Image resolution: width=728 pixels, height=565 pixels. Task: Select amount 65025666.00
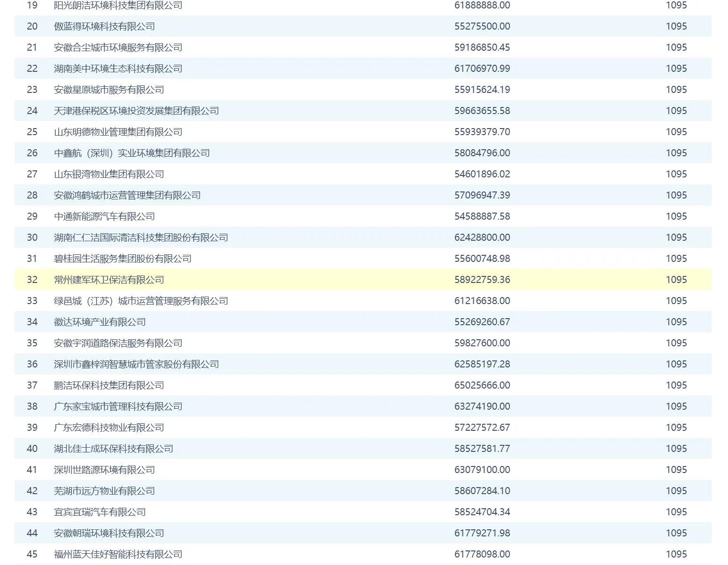click(x=482, y=385)
